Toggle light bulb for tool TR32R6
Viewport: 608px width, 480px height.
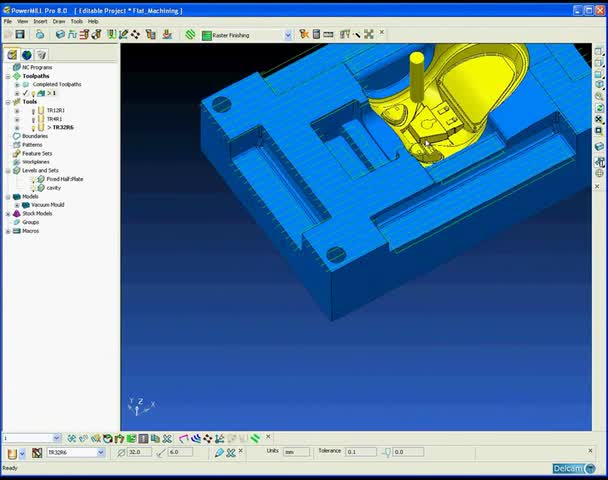[33, 128]
